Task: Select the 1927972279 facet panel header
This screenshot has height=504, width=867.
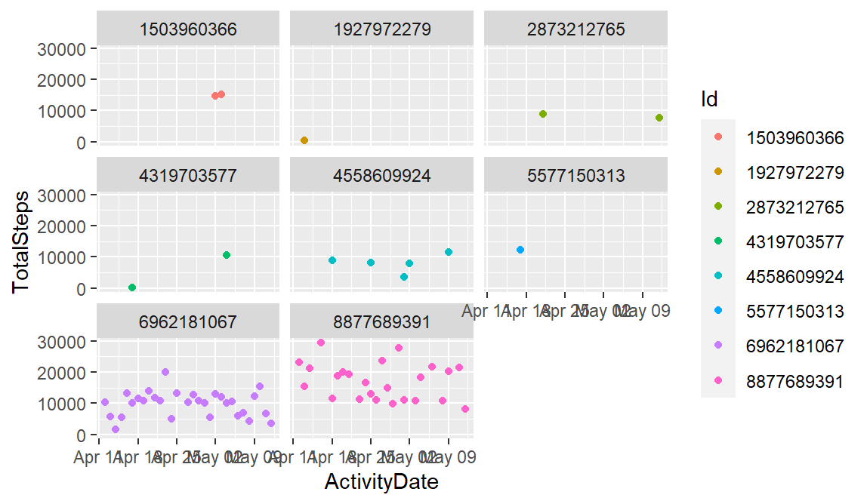Action: pyautogui.click(x=382, y=29)
